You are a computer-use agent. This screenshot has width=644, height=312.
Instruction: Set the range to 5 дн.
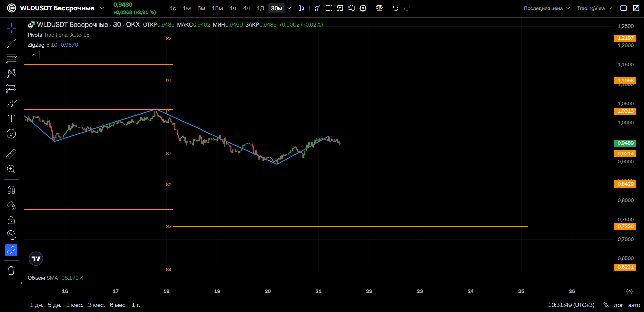coord(54,305)
